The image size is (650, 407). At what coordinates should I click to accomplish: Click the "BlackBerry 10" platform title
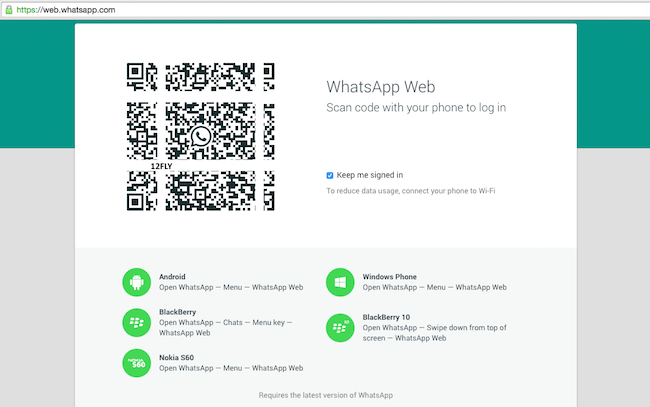[386, 317]
